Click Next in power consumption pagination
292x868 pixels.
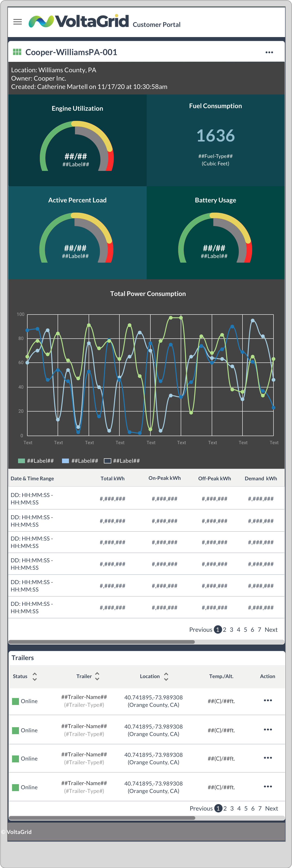pos(271,629)
